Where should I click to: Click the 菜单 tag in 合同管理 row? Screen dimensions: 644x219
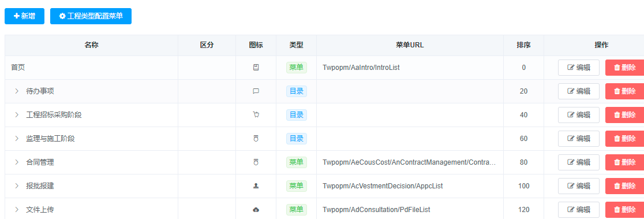point(297,162)
